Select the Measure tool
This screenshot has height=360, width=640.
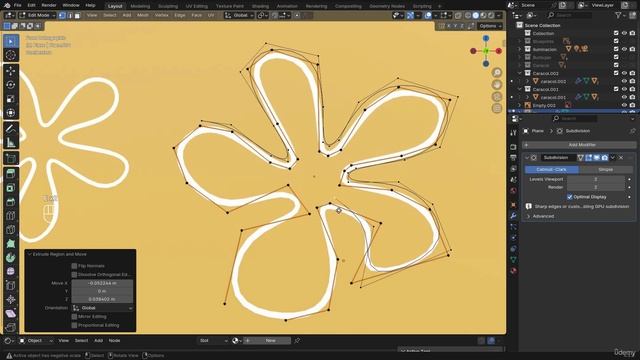11,142
